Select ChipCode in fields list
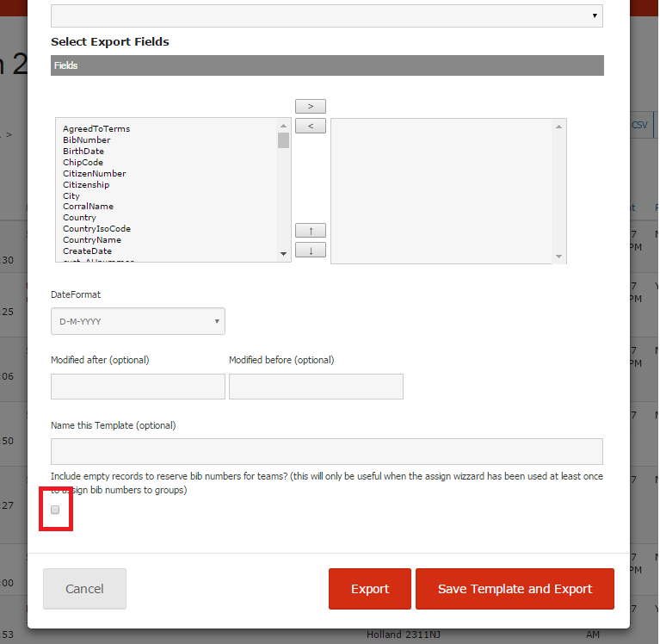The image size is (660, 644). tap(83, 162)
